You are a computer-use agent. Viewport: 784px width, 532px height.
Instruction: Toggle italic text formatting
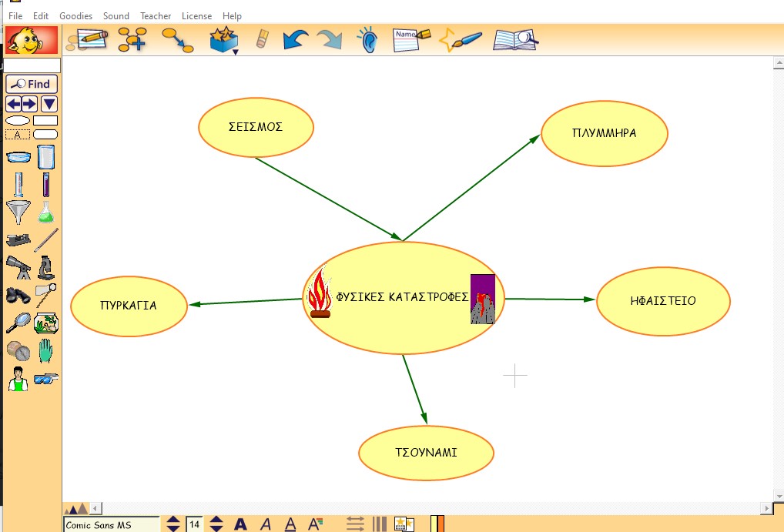tap(266, 524)
